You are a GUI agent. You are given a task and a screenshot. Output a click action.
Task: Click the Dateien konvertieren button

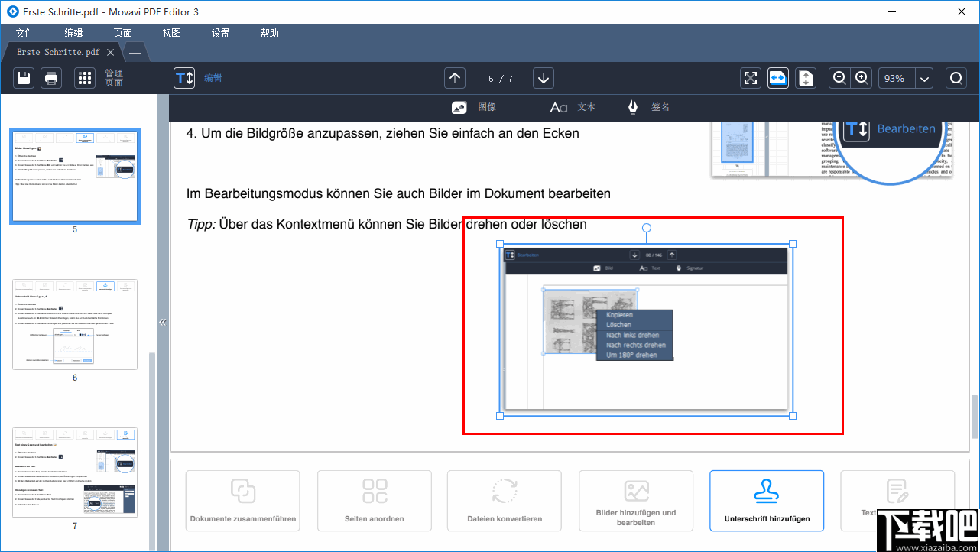tap(505, 501)
